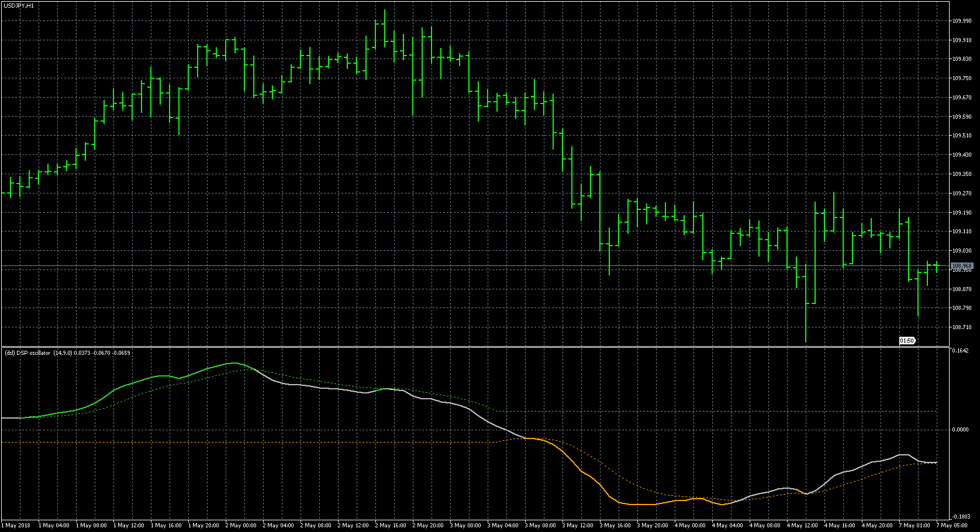Click the 109.270 price scale label
Screen dimensions: 980x532
coord(961,194)
